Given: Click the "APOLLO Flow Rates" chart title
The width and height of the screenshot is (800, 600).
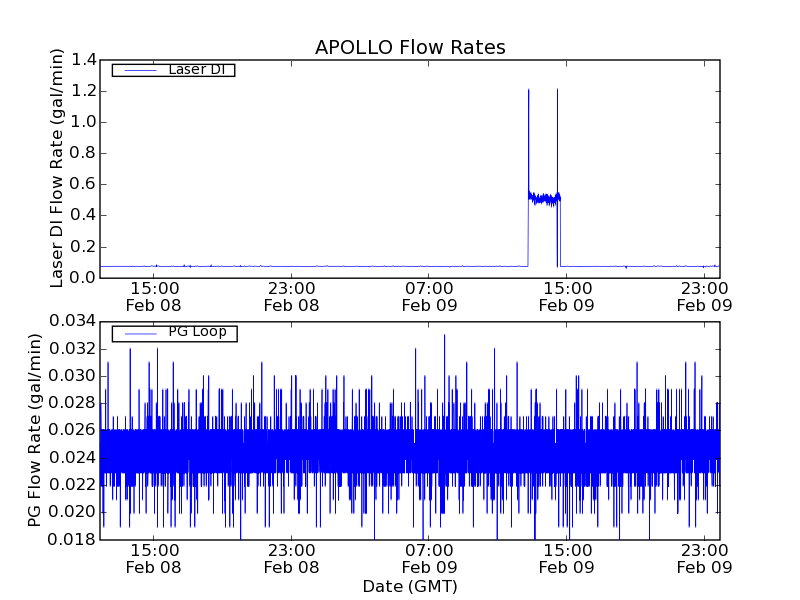Looking at the screenshot, I should coord(410,47).
